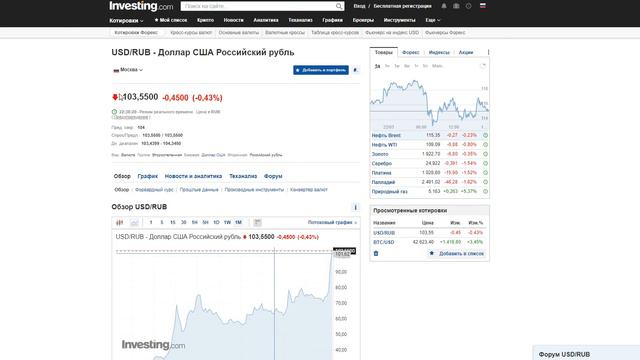Viewport: 640px width, 360px height.
Task: Open the portfolio briefcase icon in header
Action: coord(456,6)
